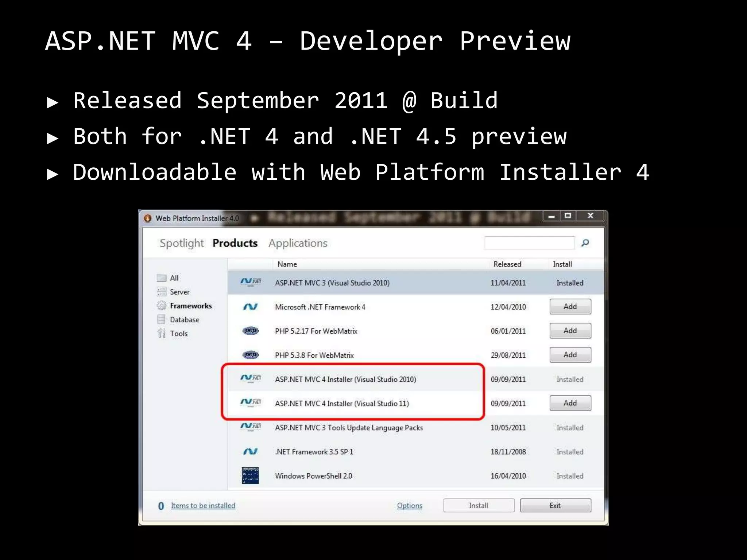The height and width of the screenshot is (560, 747).
Task: Click the Tools category icon
Action: click(x=162, y=333)
